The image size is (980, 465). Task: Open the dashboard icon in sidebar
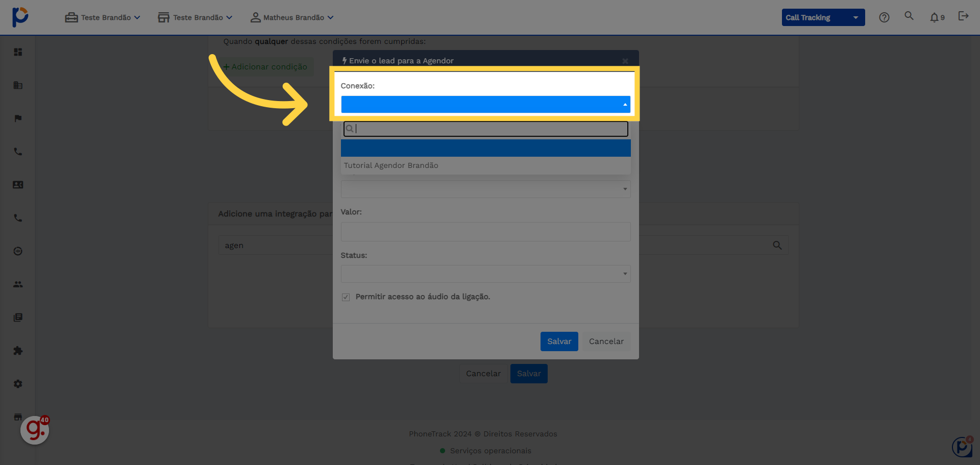18,52
